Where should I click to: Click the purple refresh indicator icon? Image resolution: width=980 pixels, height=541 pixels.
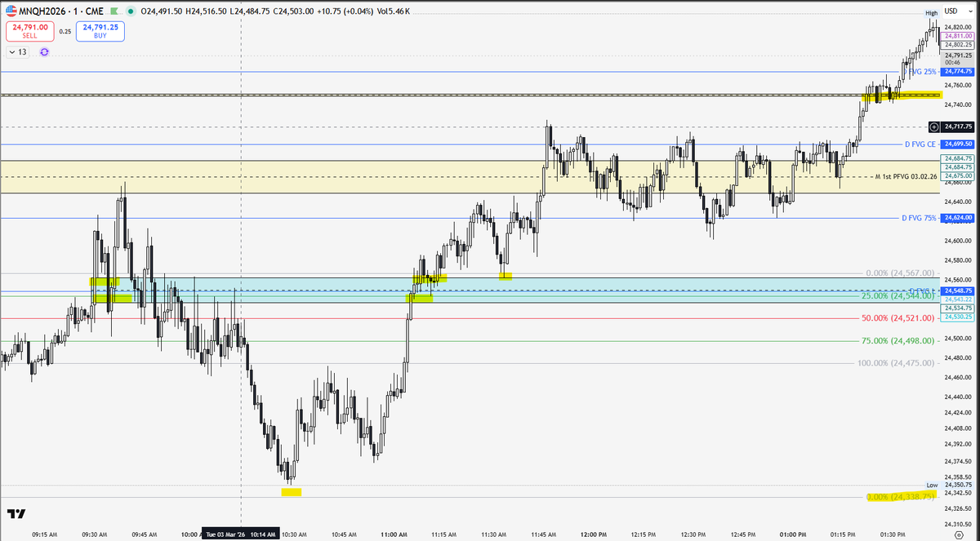pos(44,51)
